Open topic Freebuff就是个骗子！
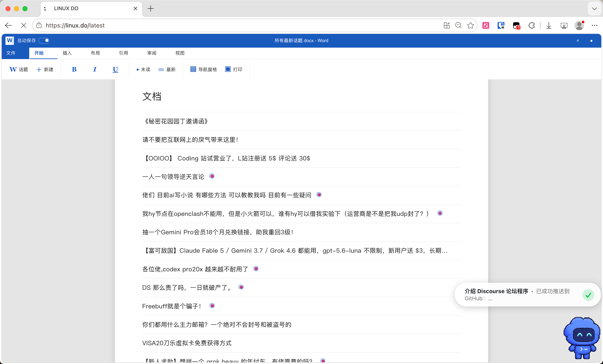603x364 pixels. [172, 306]
